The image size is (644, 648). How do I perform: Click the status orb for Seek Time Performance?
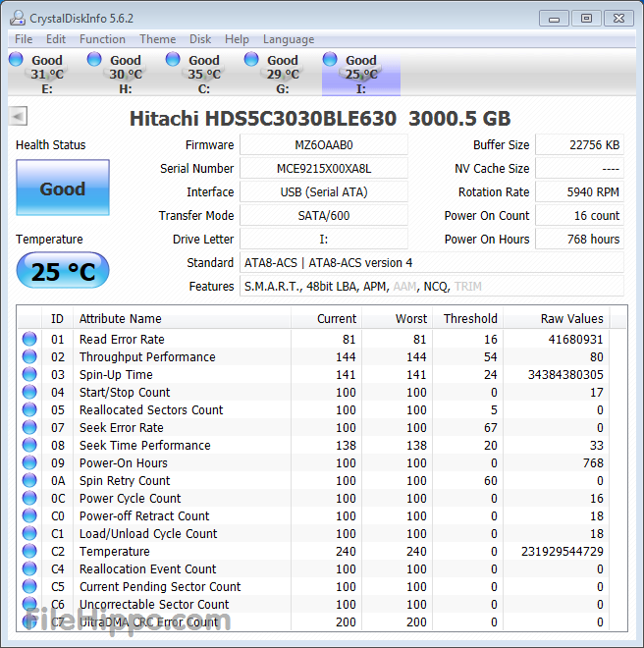coord(29,445)
